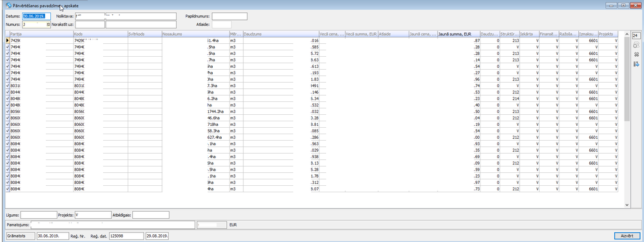Select the Daudzums cell showing .016
The image size is (644, 242).
coord(281,41)
